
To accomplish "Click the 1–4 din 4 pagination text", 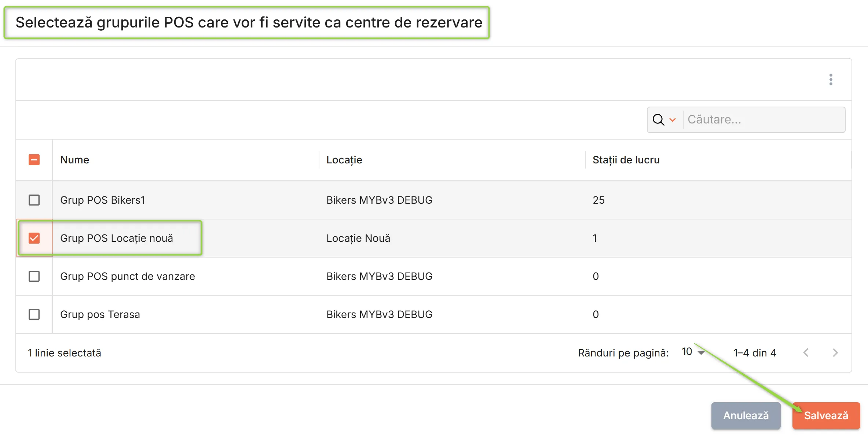I will tap(755, 353).
